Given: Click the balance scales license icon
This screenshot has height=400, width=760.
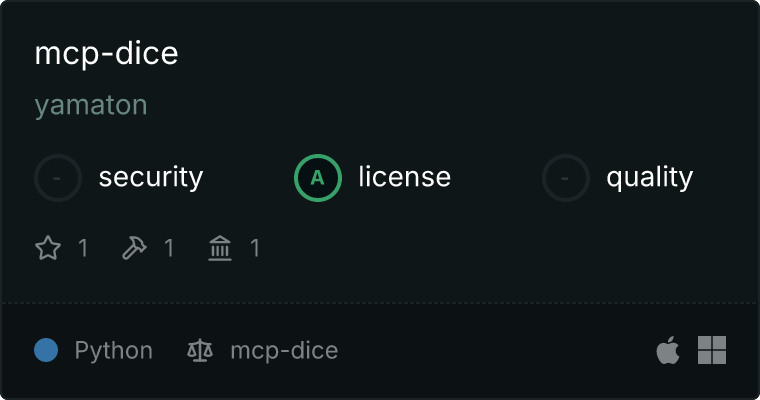Looking at the screenshot, I should pyautogui.click(x=200, y=351).
